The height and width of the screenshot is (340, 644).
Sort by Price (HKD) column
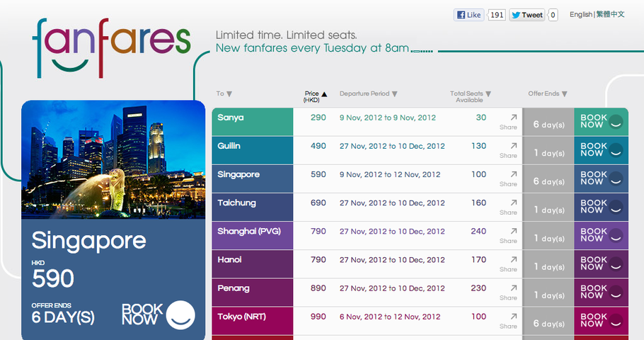[x=316, y=96]
